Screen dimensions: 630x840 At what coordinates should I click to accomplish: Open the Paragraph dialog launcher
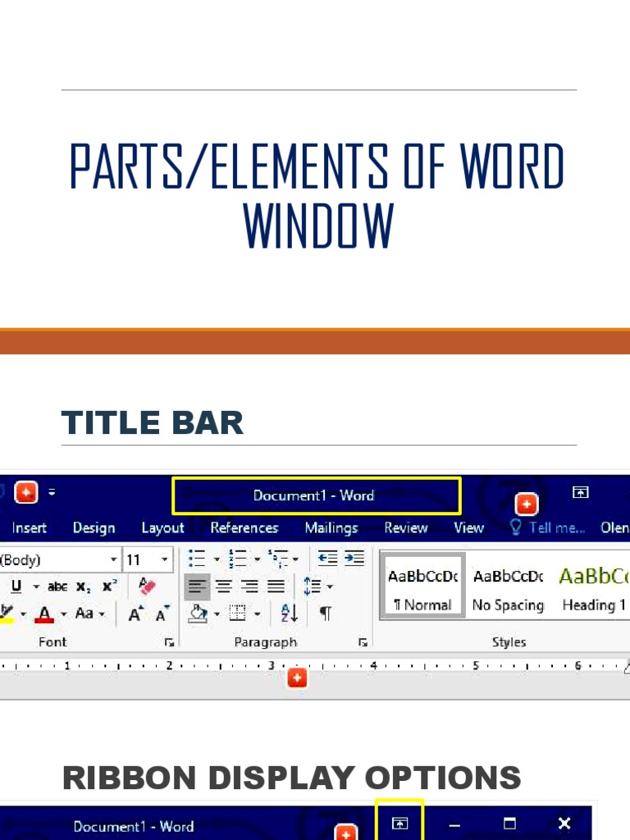coord(363,641)
